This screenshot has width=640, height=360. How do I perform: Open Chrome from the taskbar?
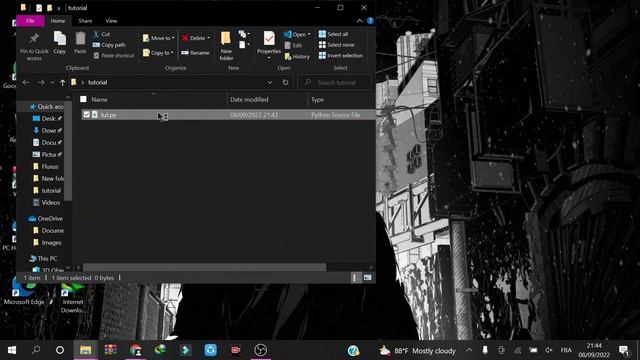[136, 350]
